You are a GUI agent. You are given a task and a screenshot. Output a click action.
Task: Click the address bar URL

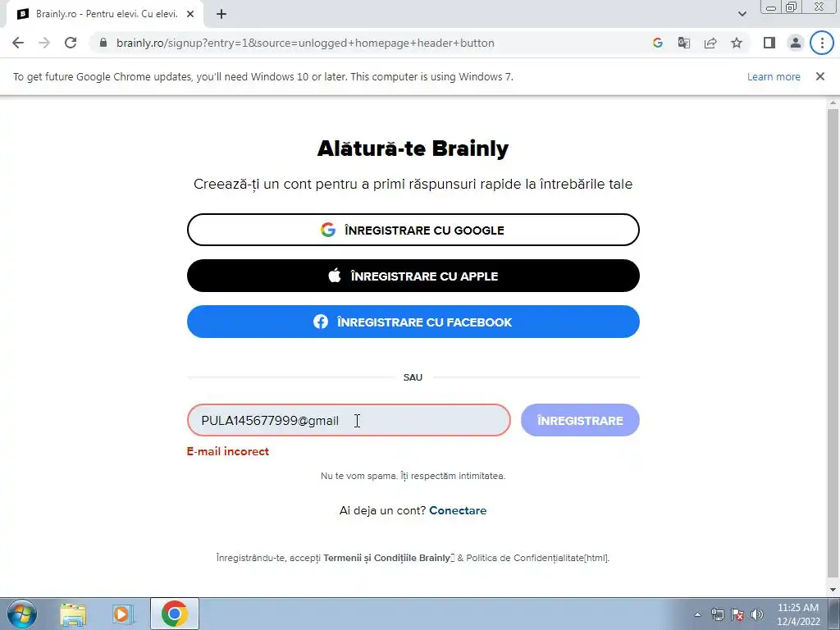pyautogui.click(x=305, y=43)
